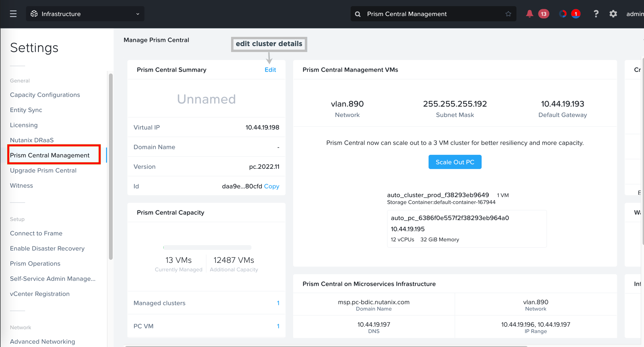Open Capacity Configurations settings

tap(45, 95)
